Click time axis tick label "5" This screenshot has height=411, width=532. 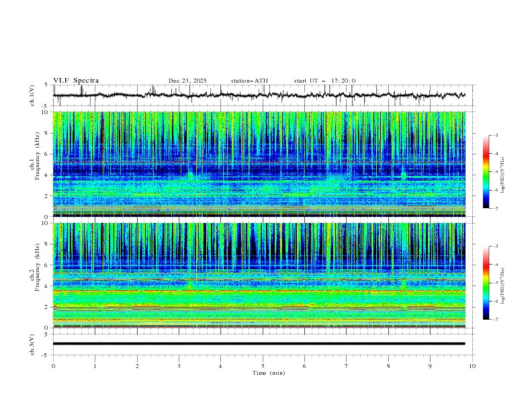click(263, 366)
